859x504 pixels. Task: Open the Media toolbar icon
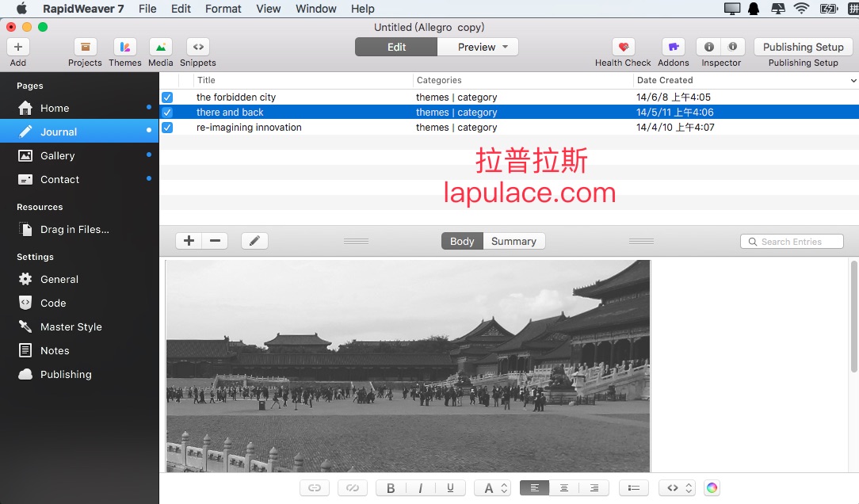pos(161,47)
